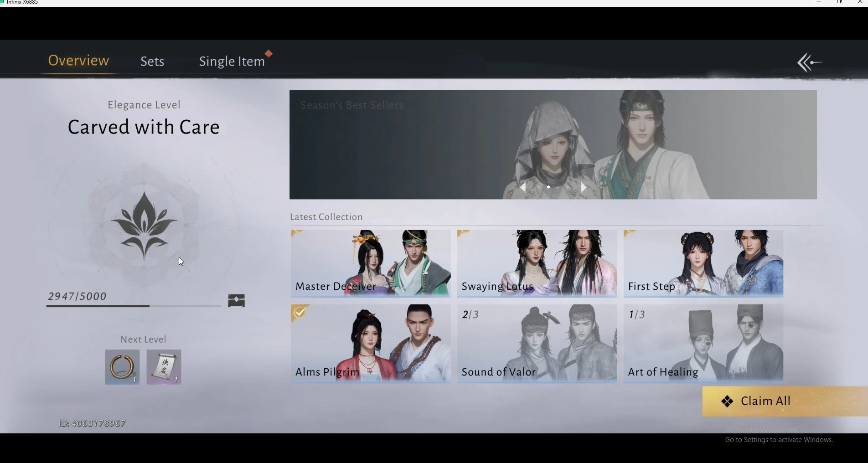Select the scroll reward under Next Level
Viewport: 868px width, 463px height.
164,367
